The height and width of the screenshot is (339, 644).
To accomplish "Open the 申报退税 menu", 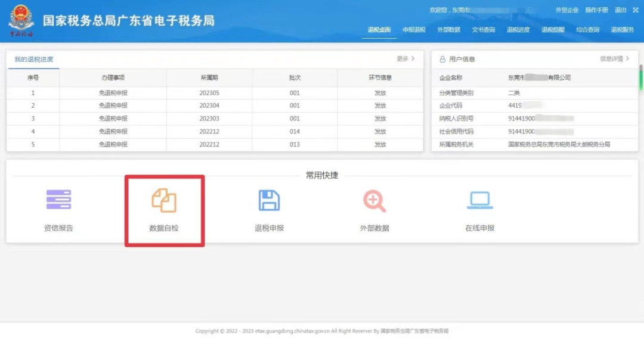I will [414, 30].
